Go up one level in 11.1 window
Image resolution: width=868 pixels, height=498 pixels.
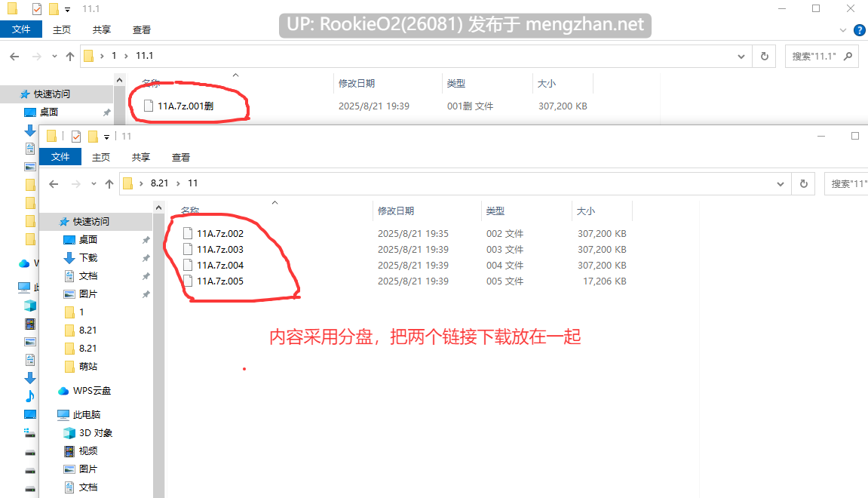[69, 56]
